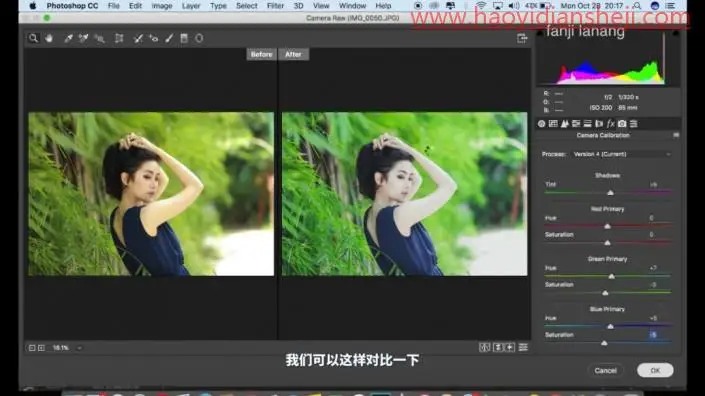Click the Wi-Fi status icon

tap(481, 6)
